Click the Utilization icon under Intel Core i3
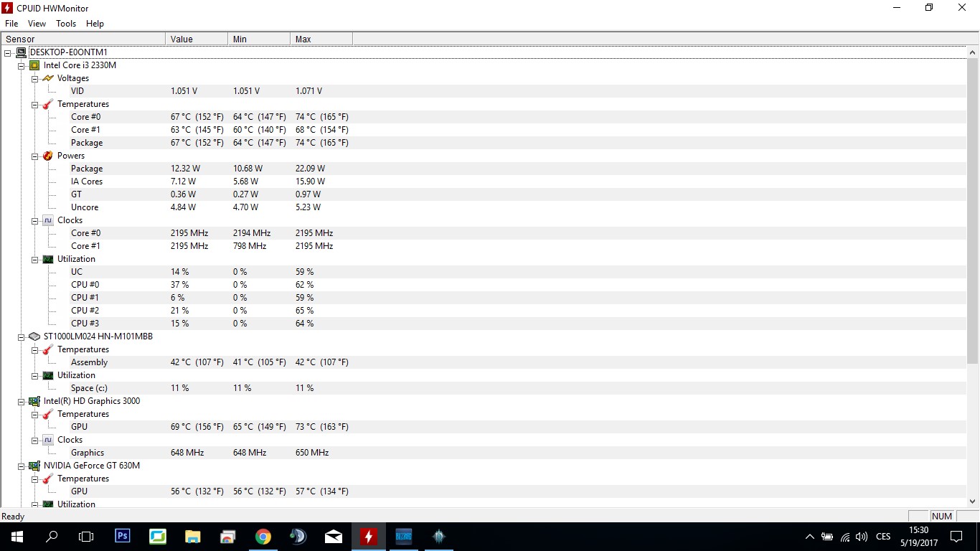This screenshot has width=980, height=551. 48,259
